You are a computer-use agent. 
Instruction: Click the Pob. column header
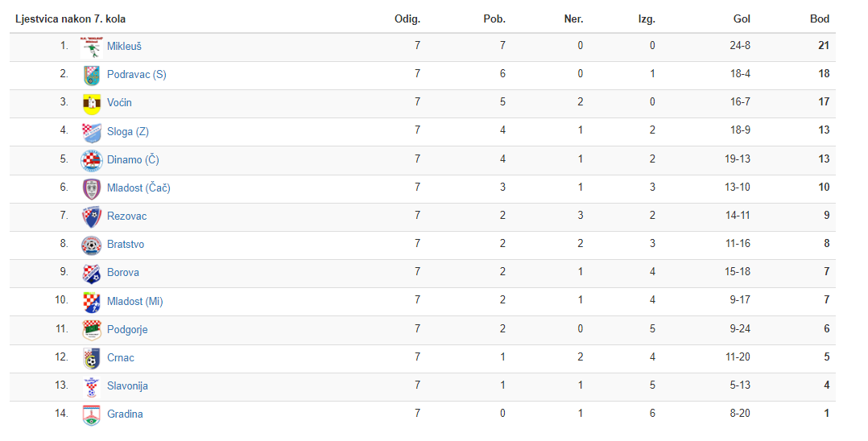click(494, 19)
